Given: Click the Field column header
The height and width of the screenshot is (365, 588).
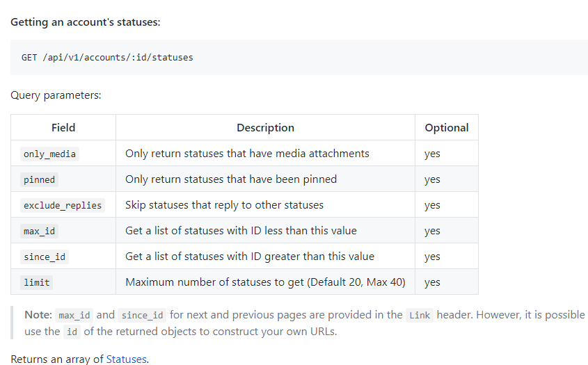Looking at the screenshot, I should [63, 128].
